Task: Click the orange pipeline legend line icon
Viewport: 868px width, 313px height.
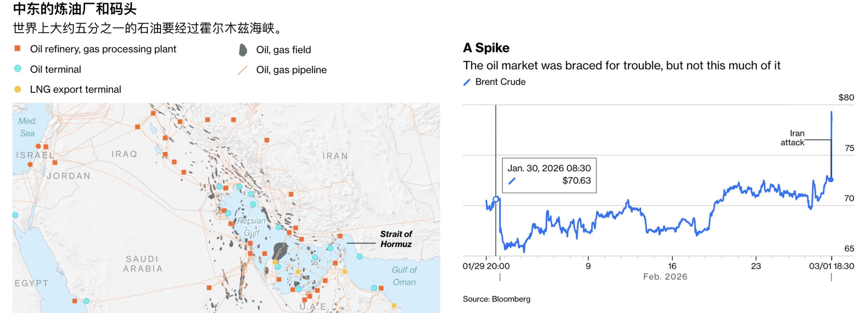Action: (x=242, y=70)
